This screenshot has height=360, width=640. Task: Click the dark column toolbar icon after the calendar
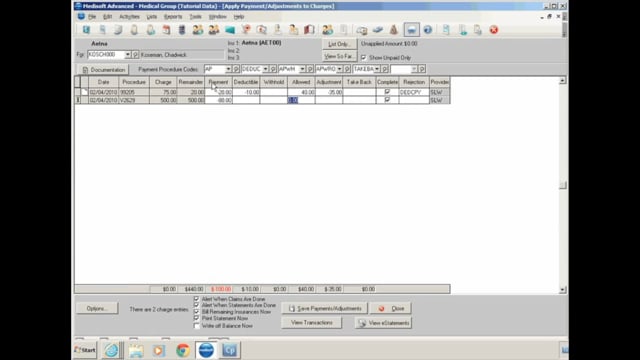(182, 30)
